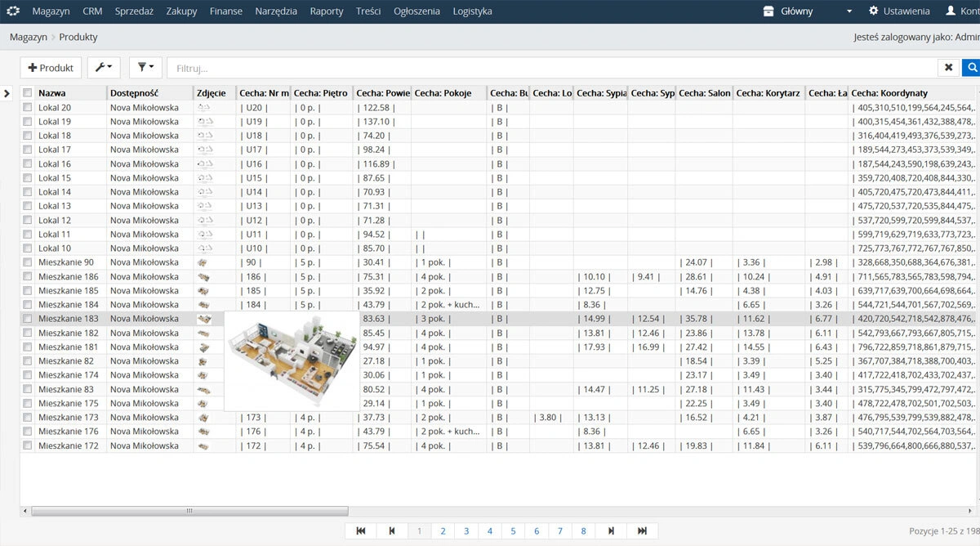The height and width of the screenshot is (546, 980).
Task: Open the Raporty menu
Action: pos(327,11)
